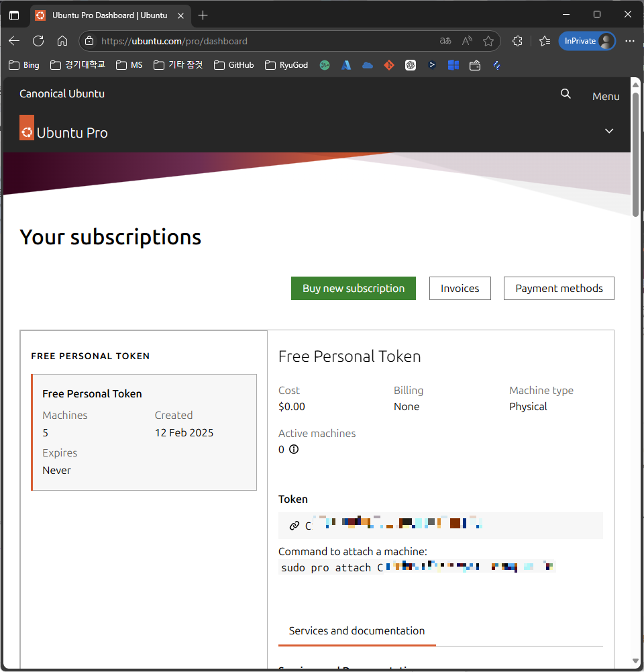Click the token link icon
The height and width of the screenshot is (672, 644).
click(294, 526)
